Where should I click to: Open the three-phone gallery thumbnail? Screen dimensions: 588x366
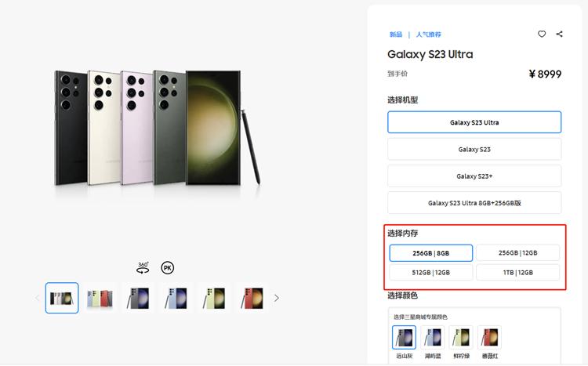(x=100, y=298)
